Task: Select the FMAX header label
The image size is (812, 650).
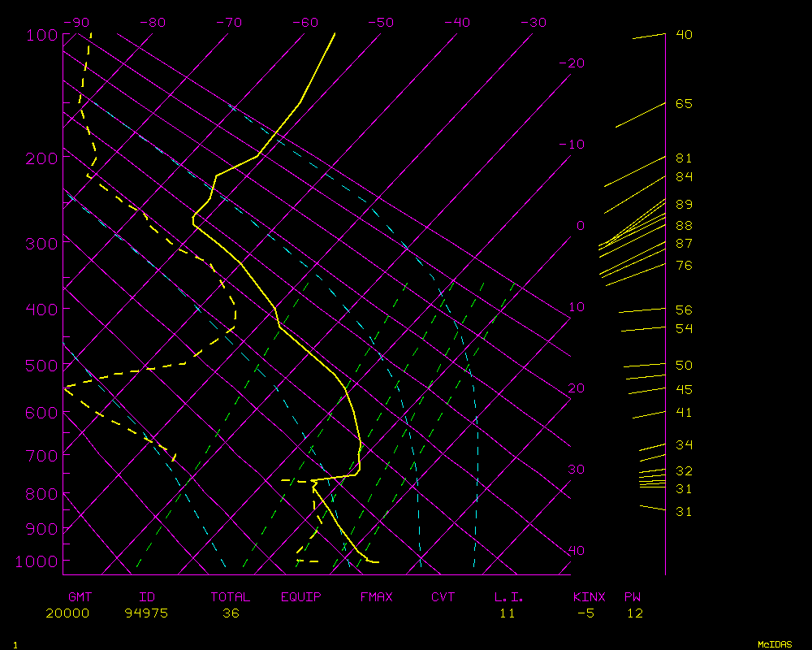Action: (x=376, y=597)
